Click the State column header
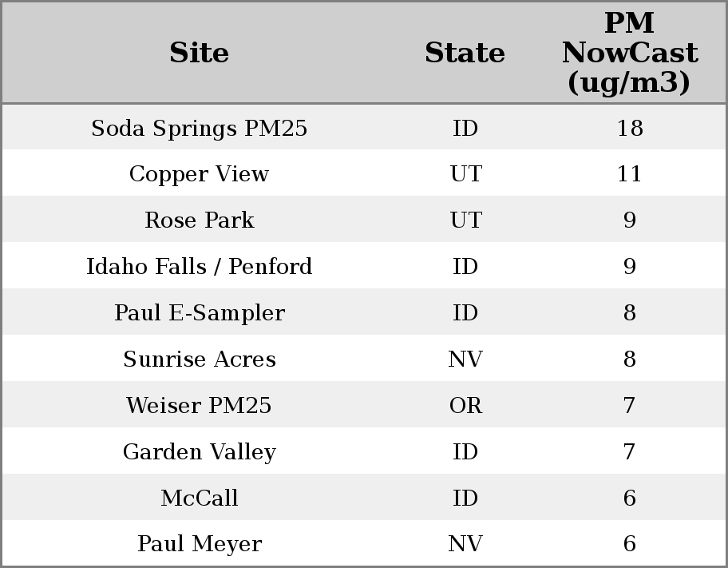The height and width of the screenshot is (568, 728). pyautogui.click(x=465, y=54)
